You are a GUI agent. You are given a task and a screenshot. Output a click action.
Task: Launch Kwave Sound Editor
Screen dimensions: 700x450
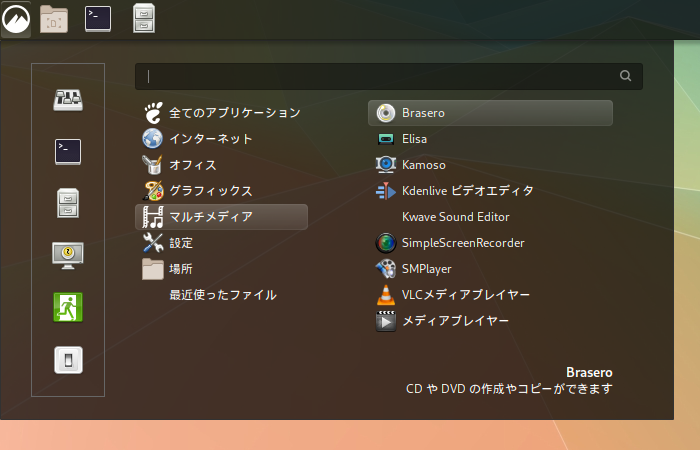point(490,217)
